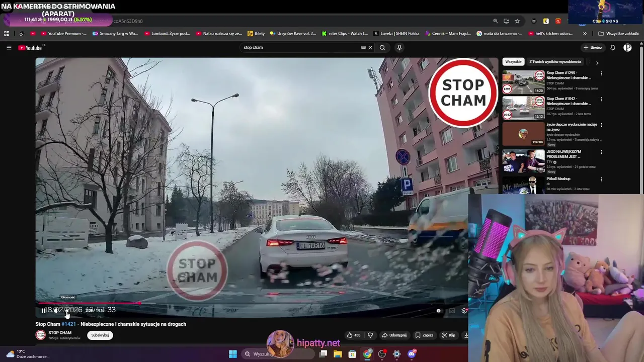
Task: Seek using the red video progress bar
Action: pos(252,303)
